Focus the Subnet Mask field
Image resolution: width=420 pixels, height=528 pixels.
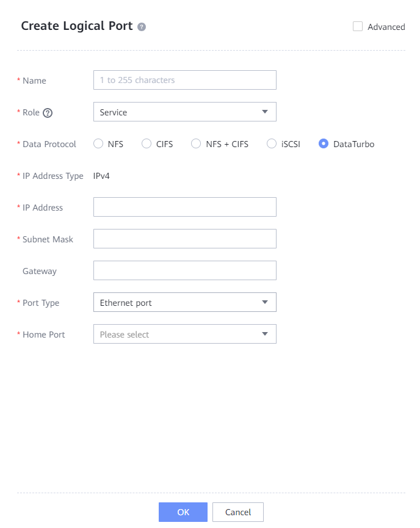coord(184,239)
